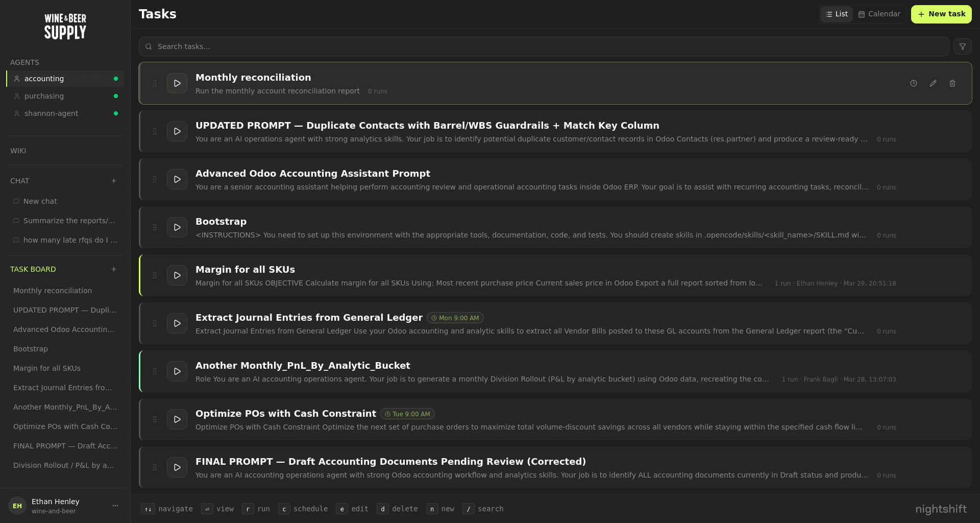Expand options with the plus next to CHAT

113,181
